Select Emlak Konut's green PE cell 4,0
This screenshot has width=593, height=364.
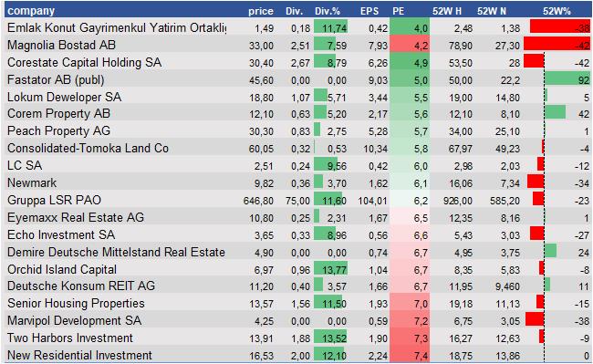tap(410, 27)
